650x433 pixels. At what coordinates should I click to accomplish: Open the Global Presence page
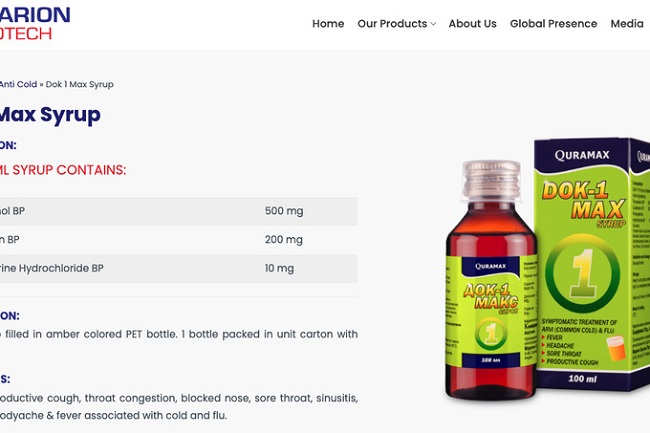553,24
